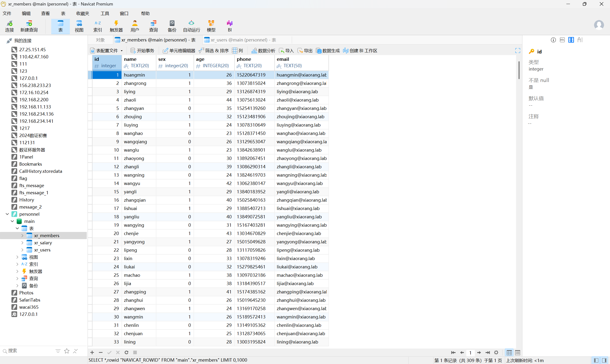The image size is (610, 364).
Task: Open the BI toolbar icon
Action: click(x=230, y=26)
